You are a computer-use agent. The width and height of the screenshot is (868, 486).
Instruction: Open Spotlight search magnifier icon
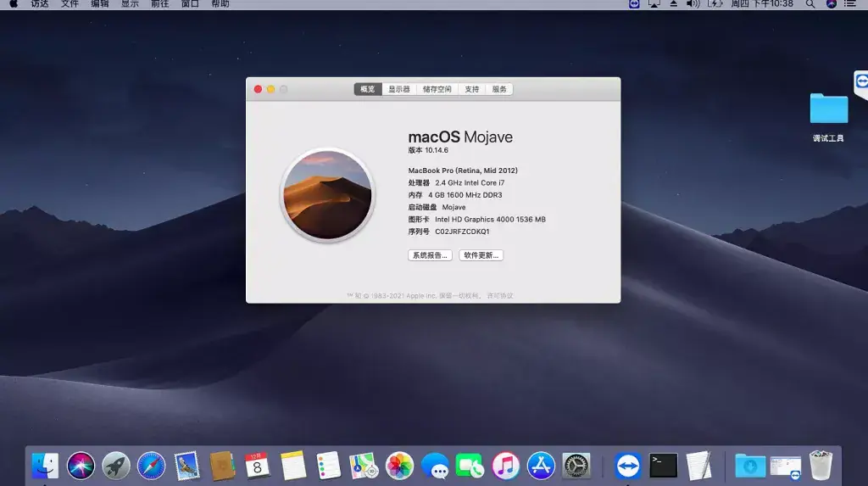810,4
